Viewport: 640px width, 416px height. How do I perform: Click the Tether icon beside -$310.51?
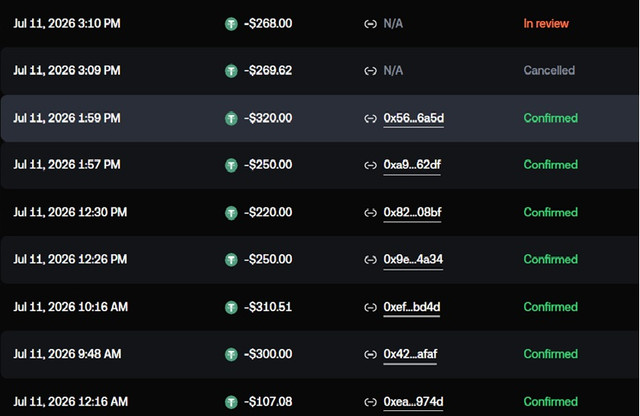pyautogui.click(x=231, y=307)
